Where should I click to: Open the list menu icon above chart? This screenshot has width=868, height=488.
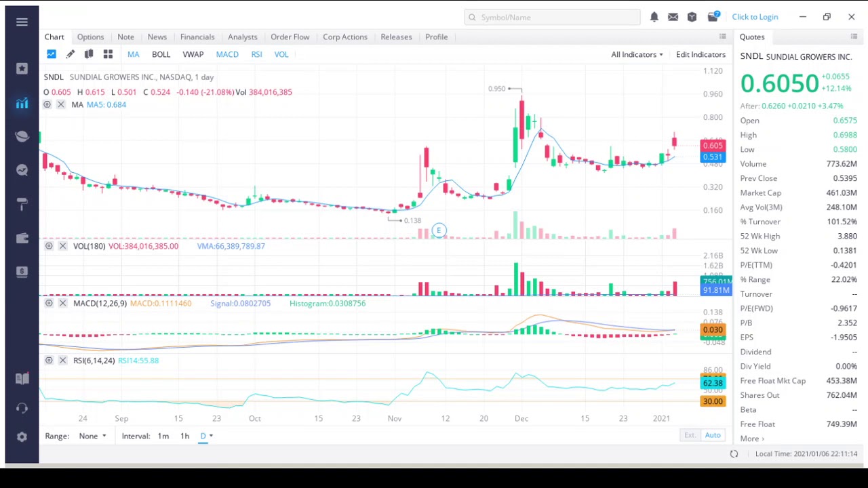pos(723,37)
